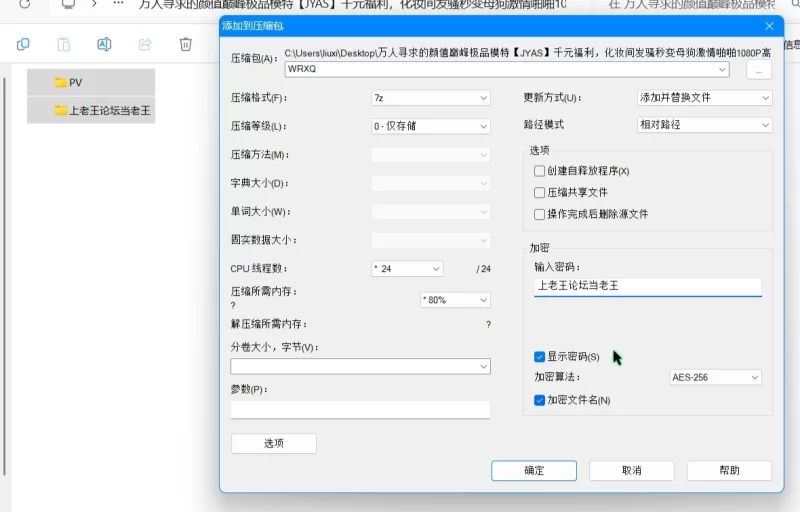Click into the 输入密码 password field
The width and height of the screenshot is (800, 512).
(647, 286)
